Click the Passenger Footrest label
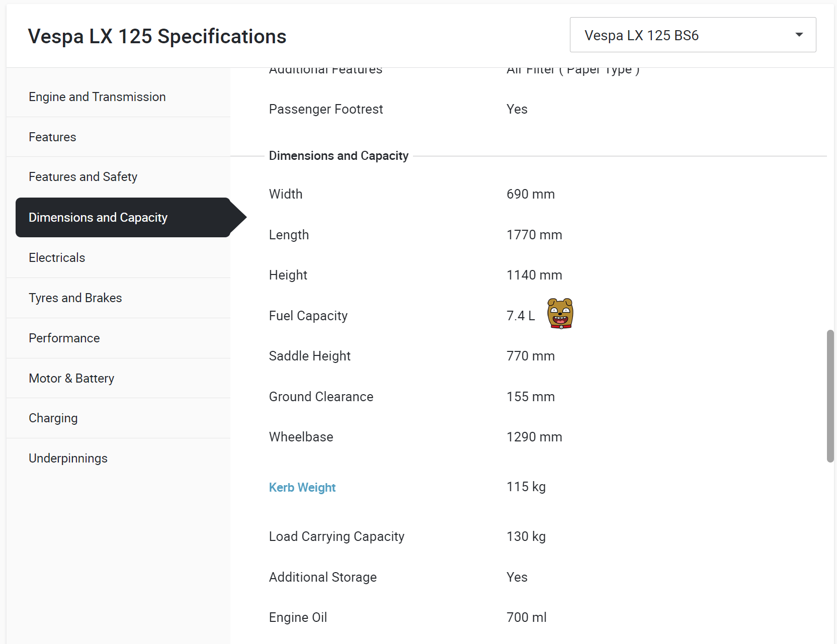This screenshot has height=644, width=837. [x=326, y=109]
